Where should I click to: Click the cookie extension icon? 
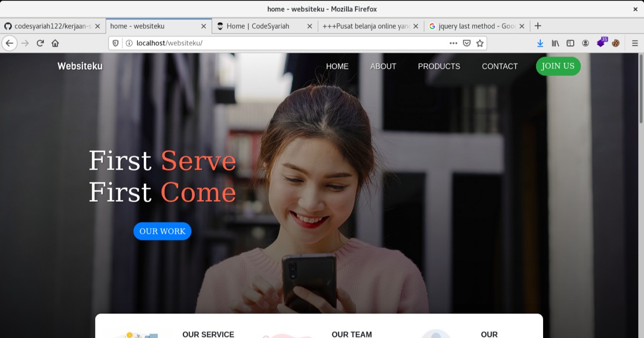coord(616,43)
